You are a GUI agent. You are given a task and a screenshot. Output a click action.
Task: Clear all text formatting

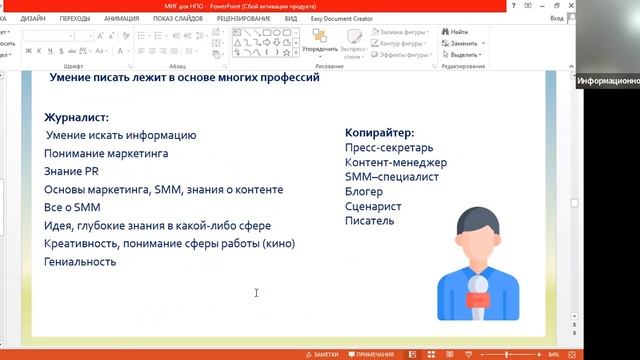tap(126, 36)
